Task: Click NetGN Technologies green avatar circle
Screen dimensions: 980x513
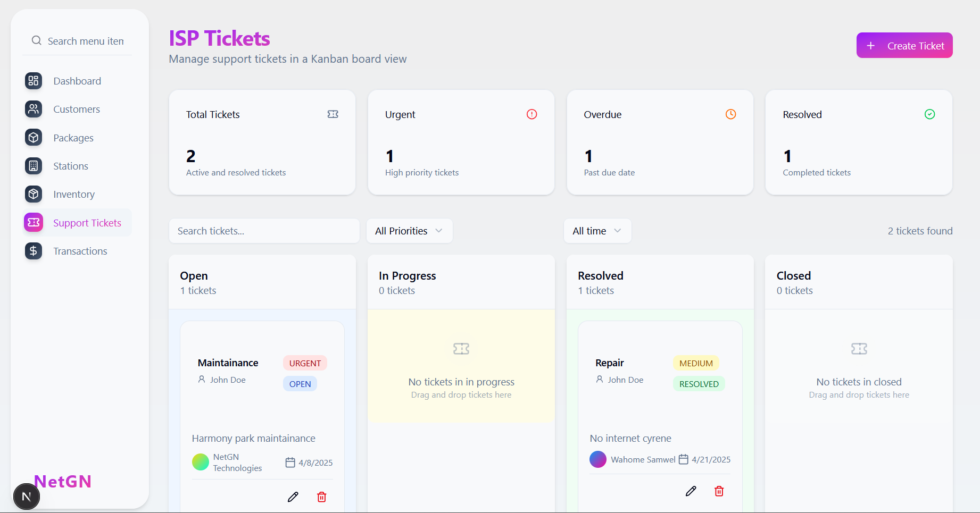Action: coord(201,462)
